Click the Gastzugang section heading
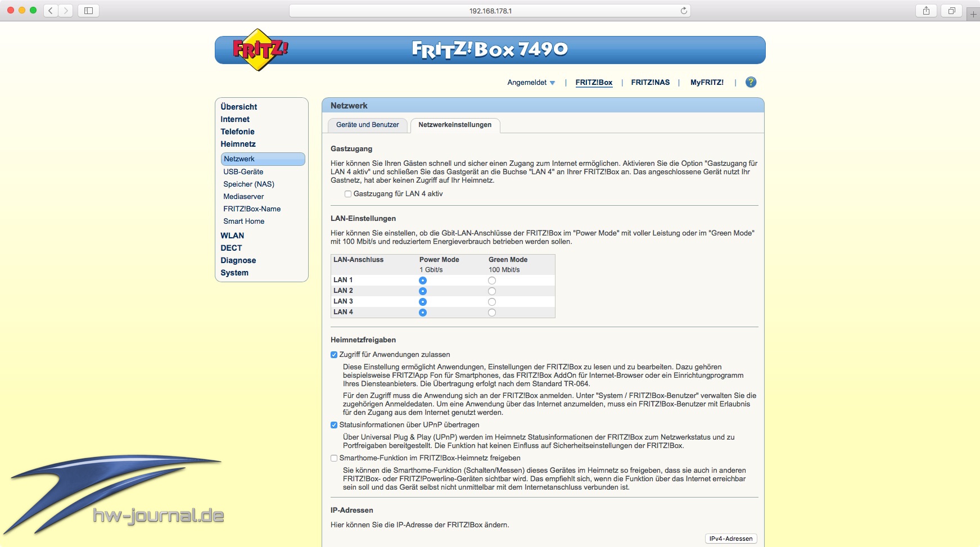Screen dimensions: 980x547 351,149
